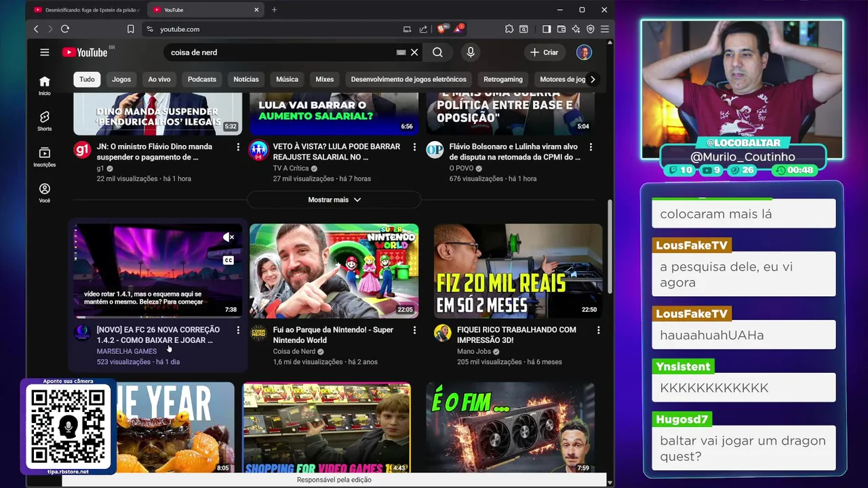The height and width of the screenshot is (488, 868).
Task: Open Inscrições in the sidebar
Action: [x=44, y=157]
